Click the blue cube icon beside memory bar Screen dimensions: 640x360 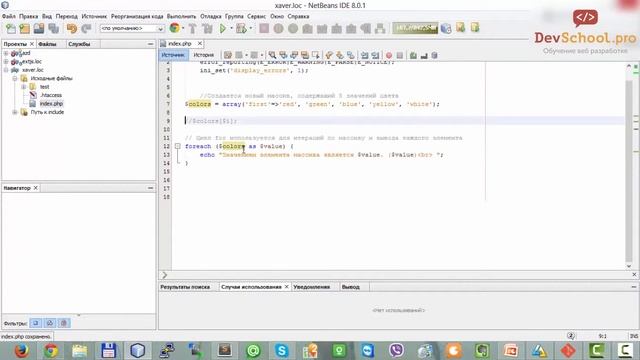tap(446, 28)
